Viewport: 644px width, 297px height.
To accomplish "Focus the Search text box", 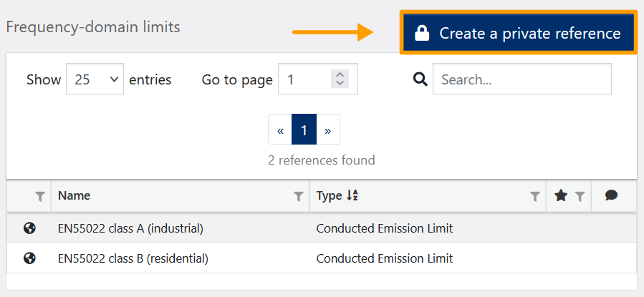I will [522, 79].
